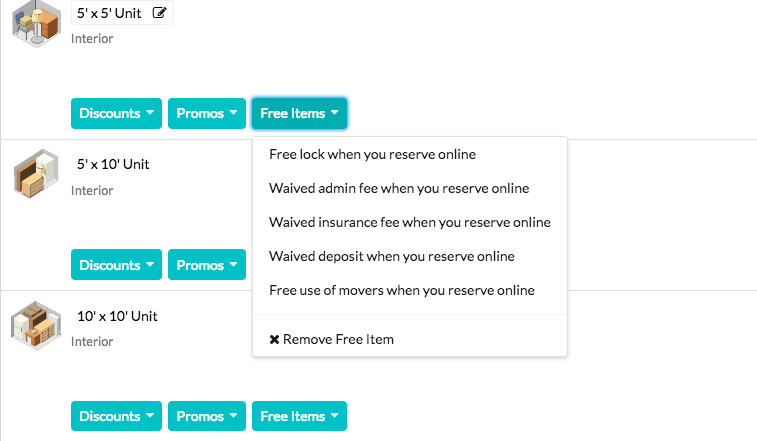Click the 10' x 10' Unit title text

click(117, 316)
